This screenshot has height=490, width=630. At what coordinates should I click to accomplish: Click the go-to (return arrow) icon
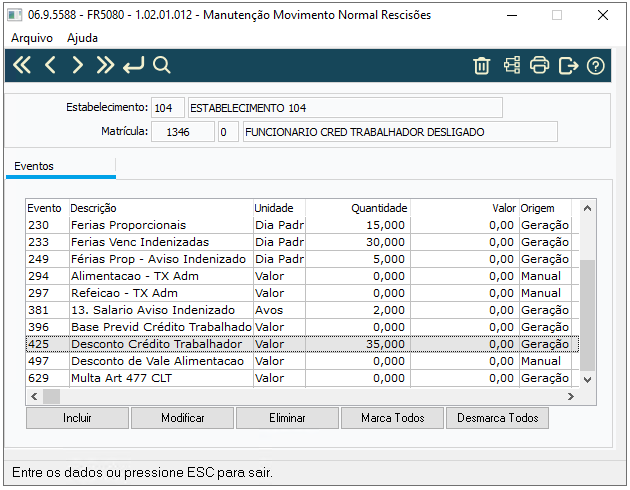[x=133, y=65]
